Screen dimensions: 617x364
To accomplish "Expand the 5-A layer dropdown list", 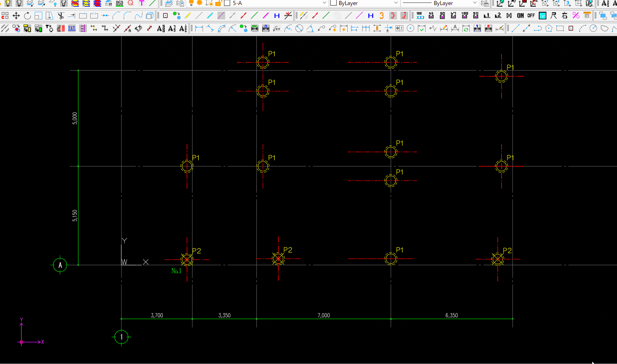I will 324,3.
